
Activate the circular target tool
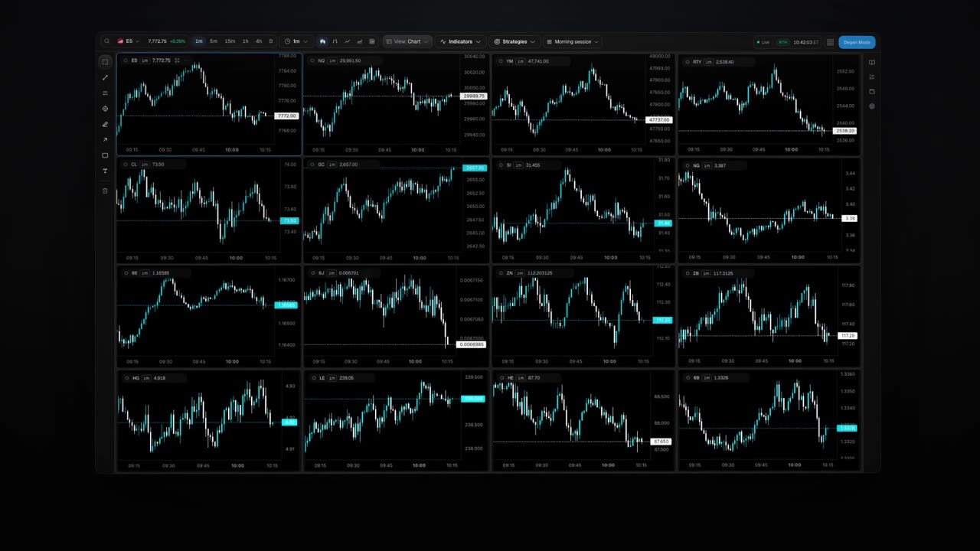click(105, 109)
